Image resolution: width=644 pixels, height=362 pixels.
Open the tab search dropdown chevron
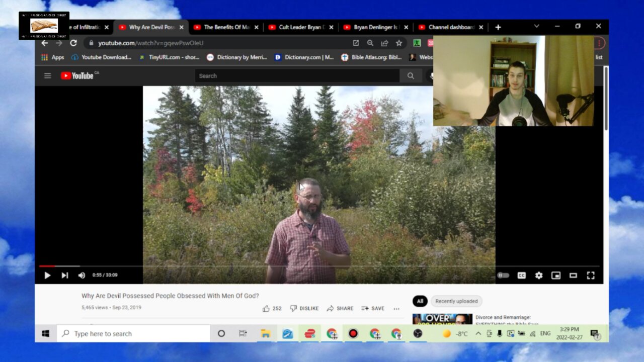click(536, 26)
